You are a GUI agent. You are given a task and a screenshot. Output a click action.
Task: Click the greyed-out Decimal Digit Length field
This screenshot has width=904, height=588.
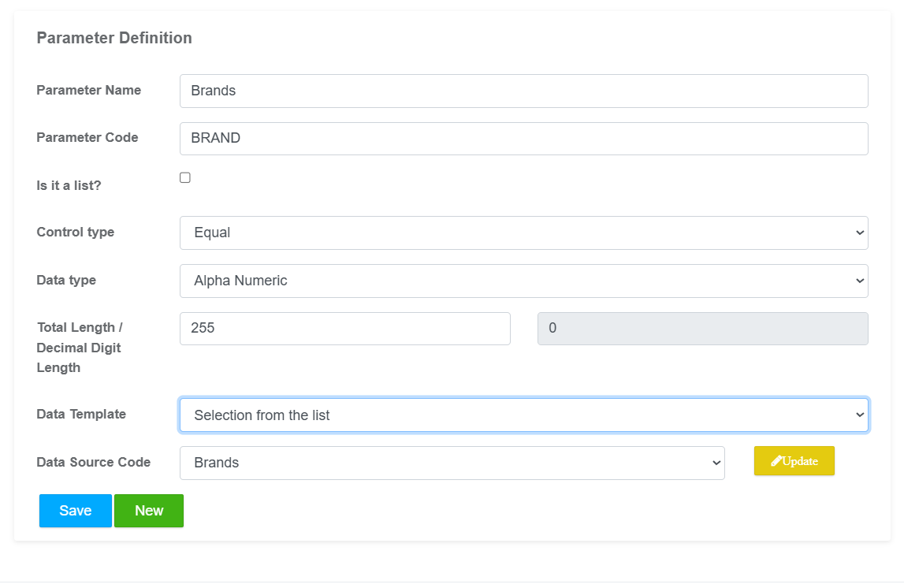click(702, 329)
